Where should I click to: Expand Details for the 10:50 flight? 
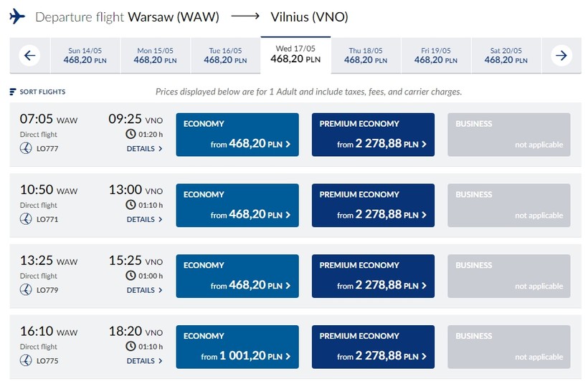coord(144,220)
